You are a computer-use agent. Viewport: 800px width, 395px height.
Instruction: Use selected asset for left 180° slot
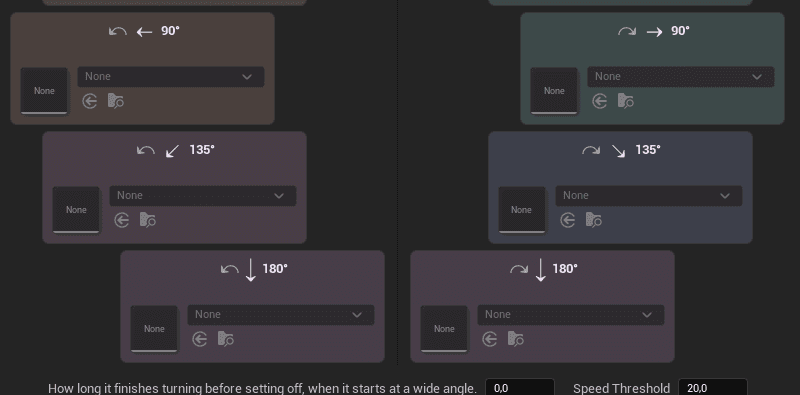[199, 339]
